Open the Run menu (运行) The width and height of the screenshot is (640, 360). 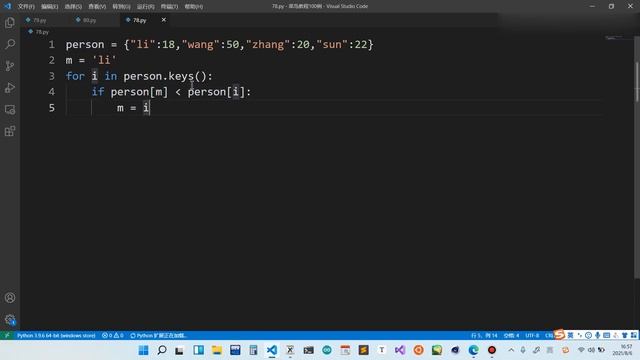coord(146,7)
